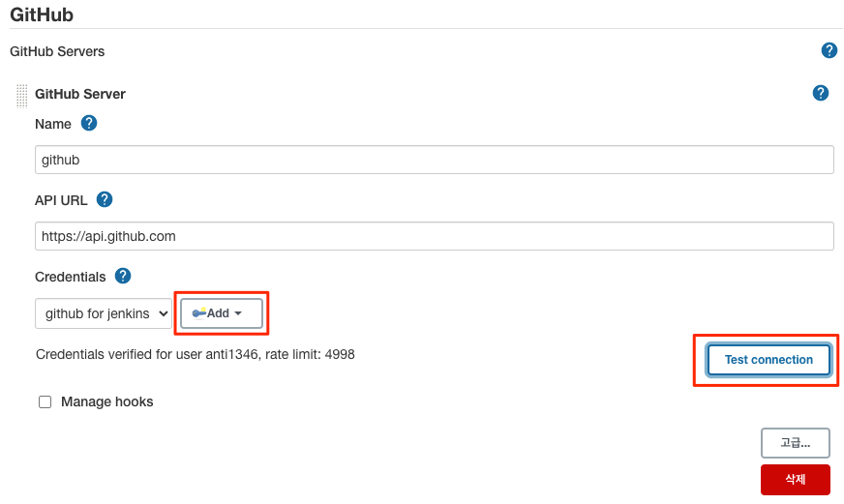
Task: Show help for the Name field
Action: pyautogui.click(x=89, y=123)
